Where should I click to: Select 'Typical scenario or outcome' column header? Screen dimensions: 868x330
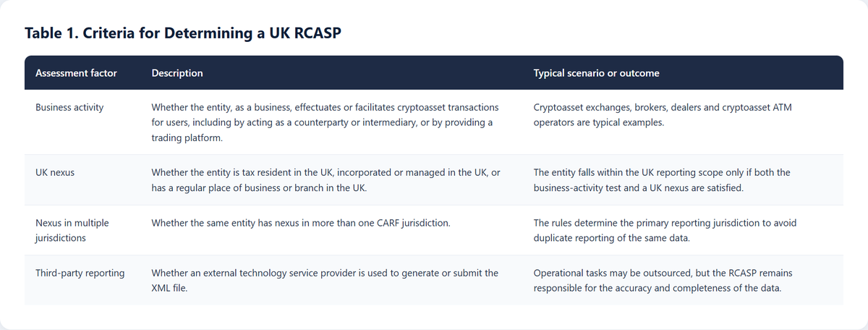pos(596,73)
